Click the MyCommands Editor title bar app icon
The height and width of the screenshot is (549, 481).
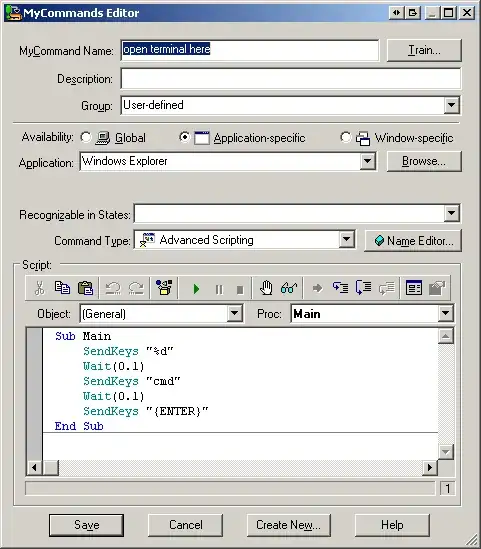point(13,13)
